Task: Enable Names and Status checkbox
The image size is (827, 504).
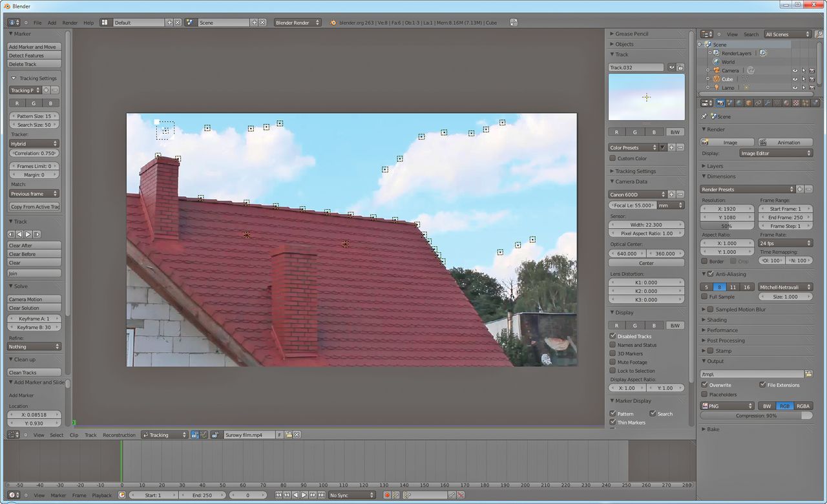Action: tap(612, 344)
